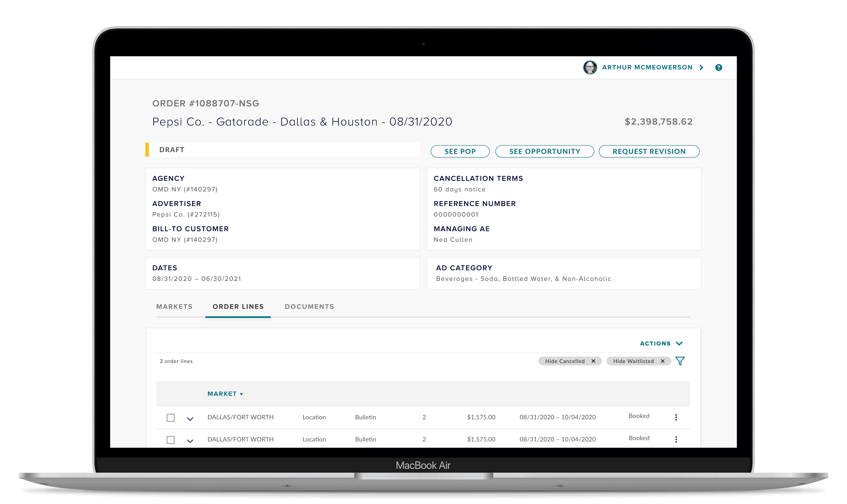Select the first Dallas/Fort Worth order line checkbox
Image resolution: width=847 pixels, height=504 pixels.
pos(171,418)
